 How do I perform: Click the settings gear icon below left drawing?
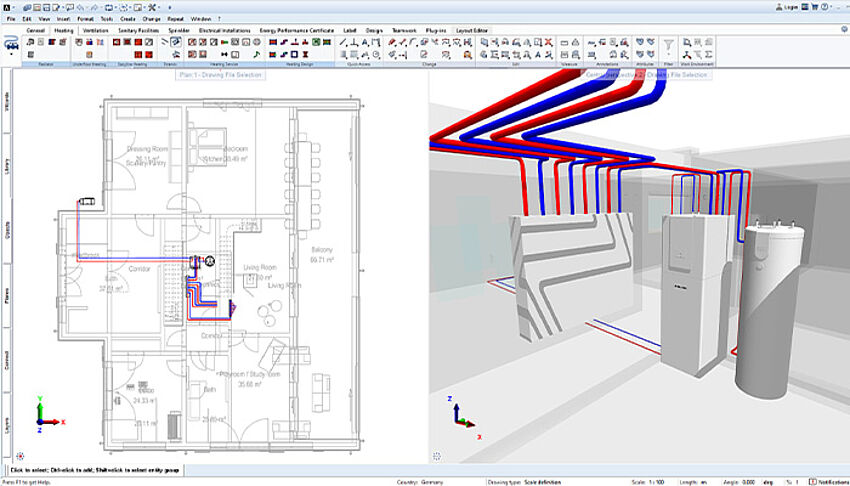19,456
